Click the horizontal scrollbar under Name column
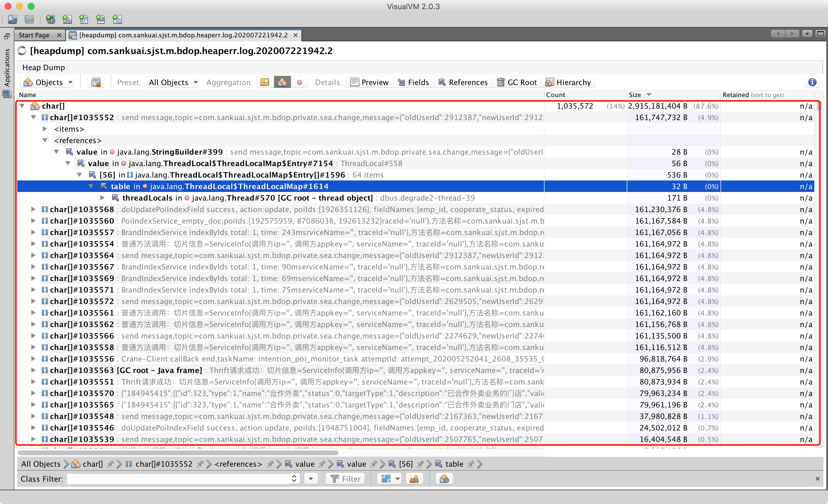828x504 pixels. click(x=178, y=453)
